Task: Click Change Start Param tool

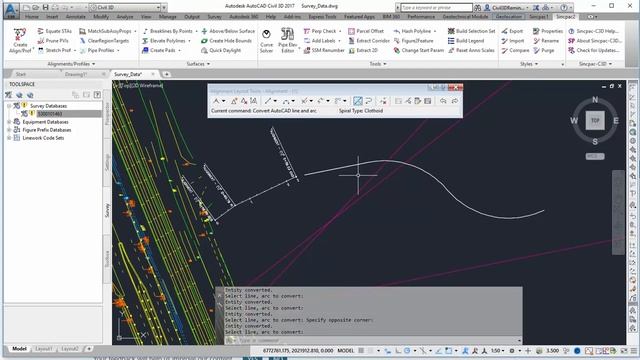Action: coord(419,50)
